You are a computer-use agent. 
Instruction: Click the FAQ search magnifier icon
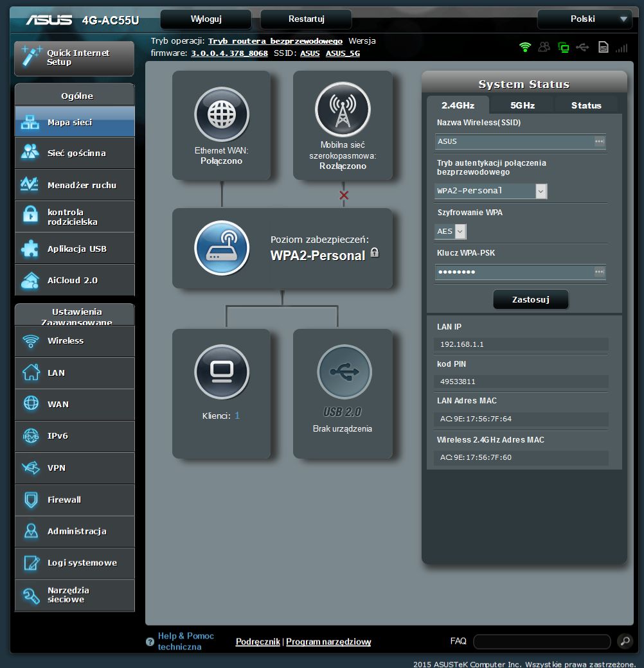coord(625,641)
